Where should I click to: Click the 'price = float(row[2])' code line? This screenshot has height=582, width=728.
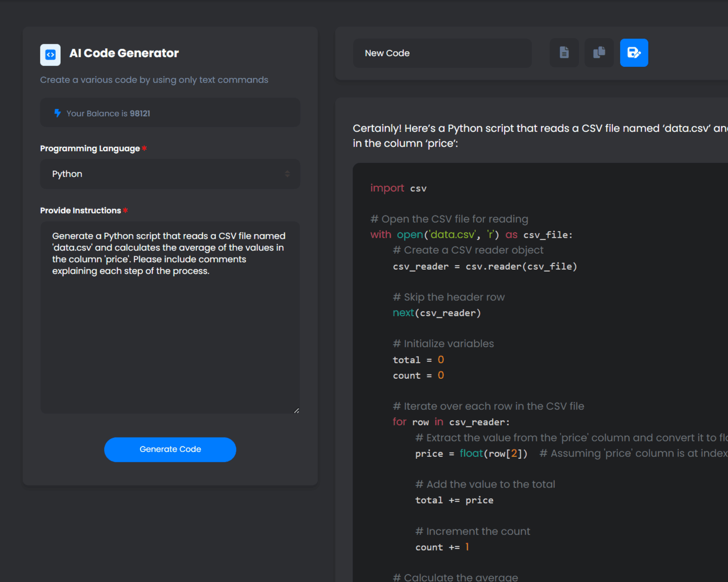click(x=471, y=453)
